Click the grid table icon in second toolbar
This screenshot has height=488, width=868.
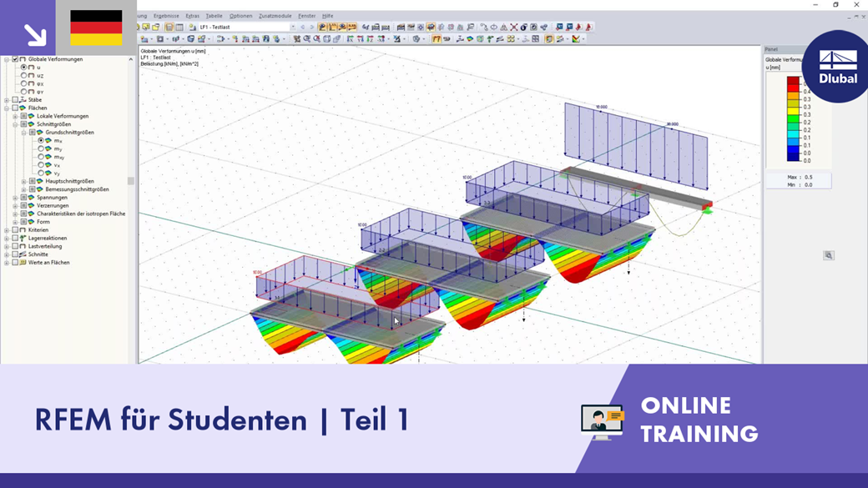(x=535, y=38)
